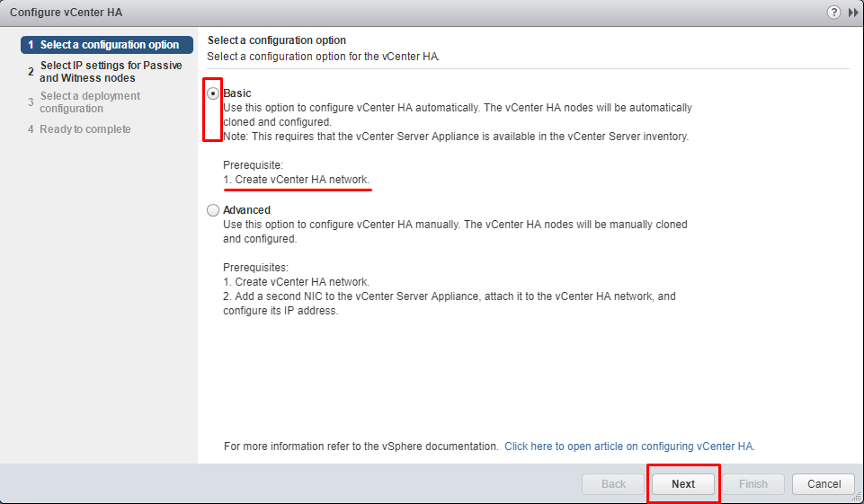This screenshot has height=504, width=864.
Task: Select the Basic radio button
Action: (213, 94)
